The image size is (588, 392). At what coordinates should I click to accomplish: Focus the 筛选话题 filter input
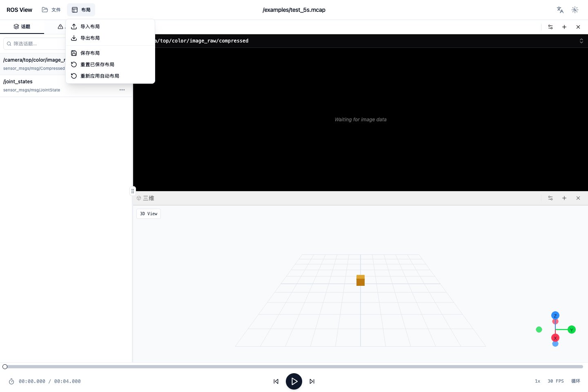click(x=35, y=44)
